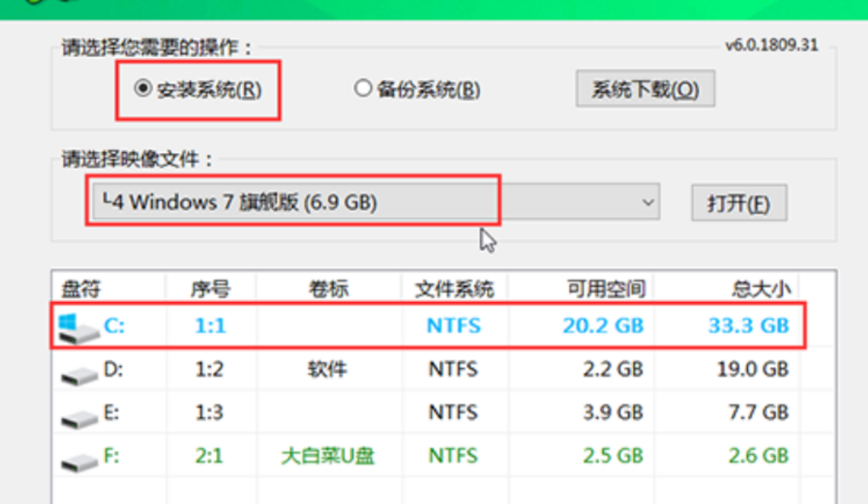Click the 可用空间 column header

(x=606, y=289)
